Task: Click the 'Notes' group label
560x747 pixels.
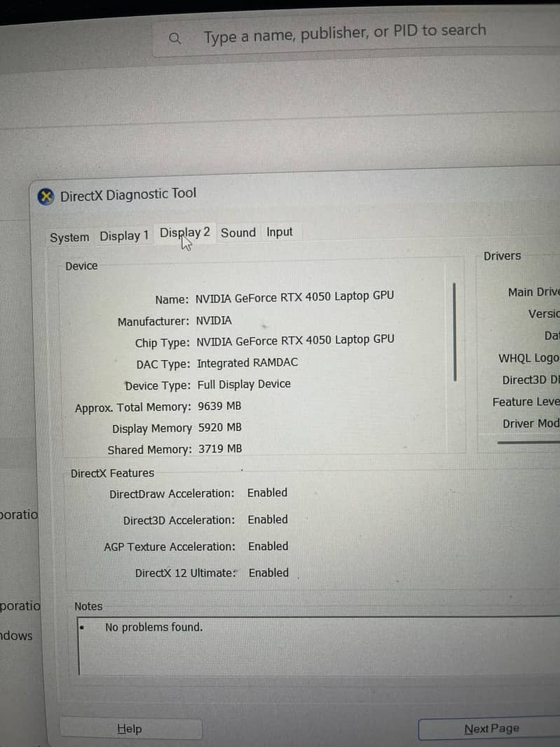Action: click(88, 606)
